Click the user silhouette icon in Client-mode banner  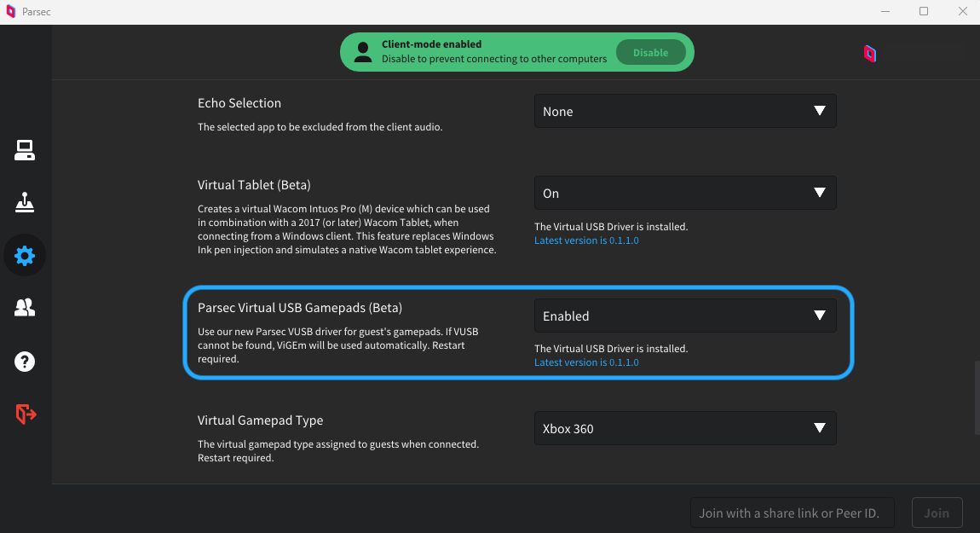pyautogui.click(x=362, y=52)
